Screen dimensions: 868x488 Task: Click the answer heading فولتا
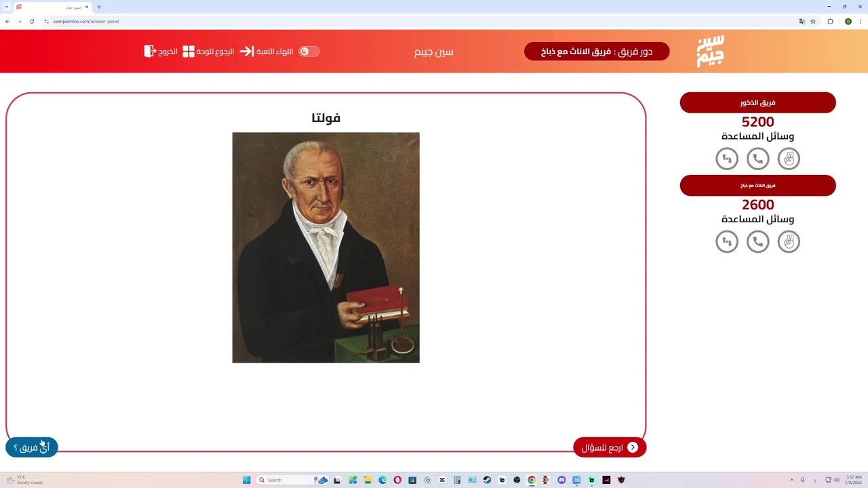[x=325, y=118]
